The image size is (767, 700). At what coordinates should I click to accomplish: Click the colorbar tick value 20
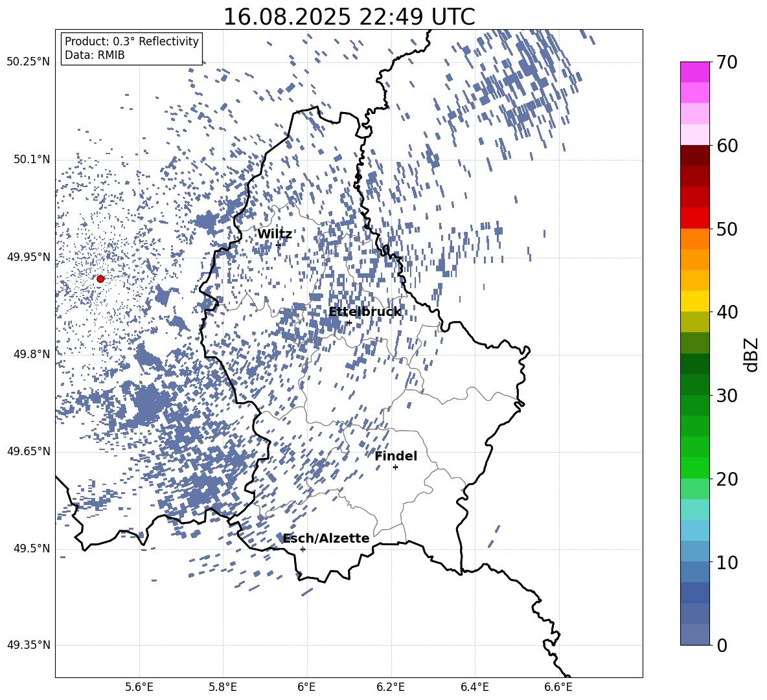[727, 479]
